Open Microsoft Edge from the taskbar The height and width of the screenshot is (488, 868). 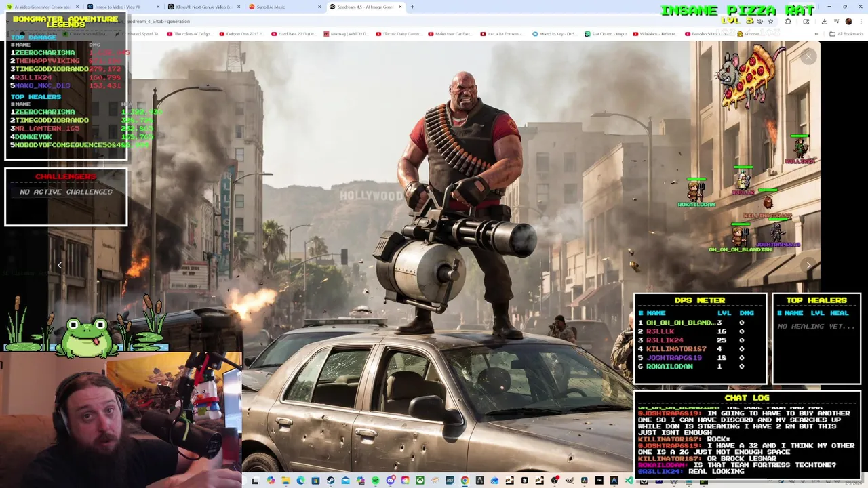(300, 481)
